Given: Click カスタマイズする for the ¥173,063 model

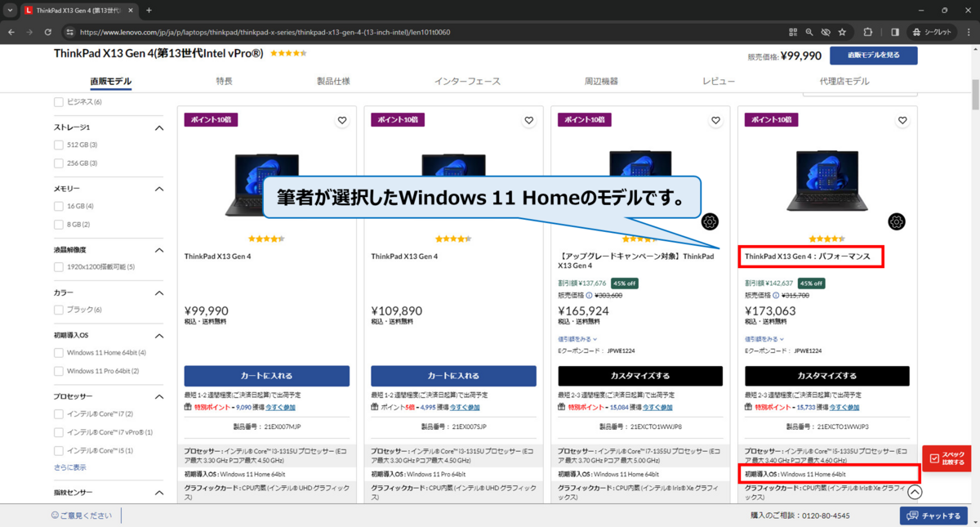Looking at the screenshot, I should tap(826, 376).
